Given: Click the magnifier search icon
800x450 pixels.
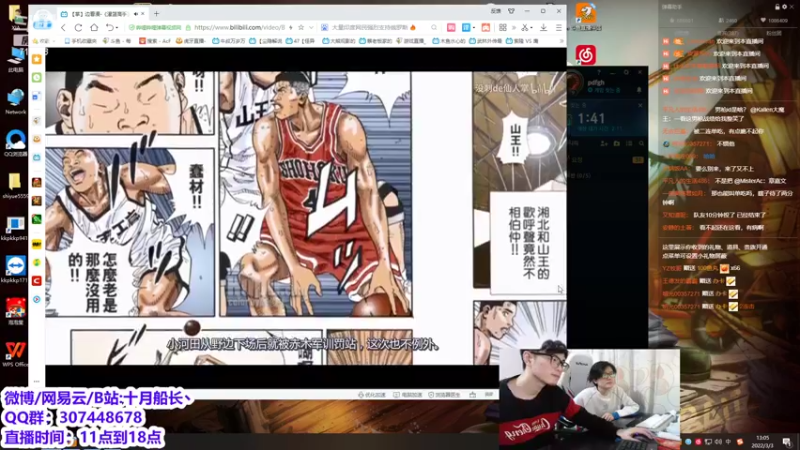Looking at the screenshot, I should pyautogui.click(x=434, y=28).
